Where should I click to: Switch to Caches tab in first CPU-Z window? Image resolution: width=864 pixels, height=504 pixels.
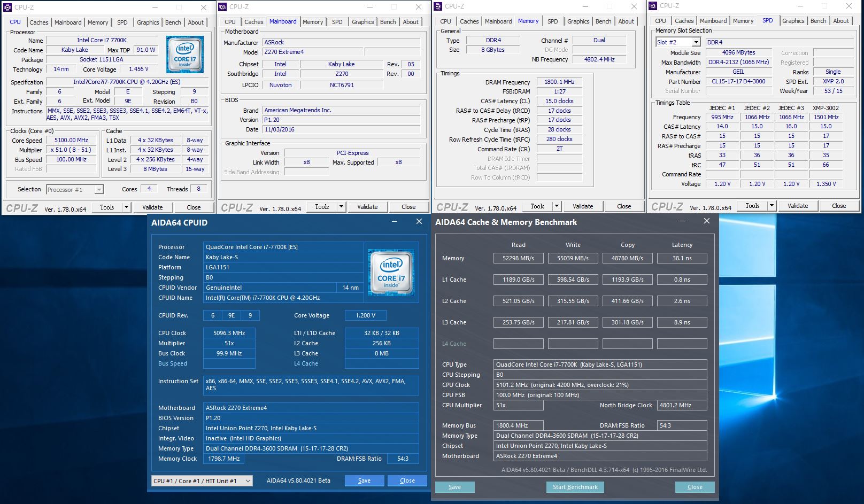tap(39, 22)
